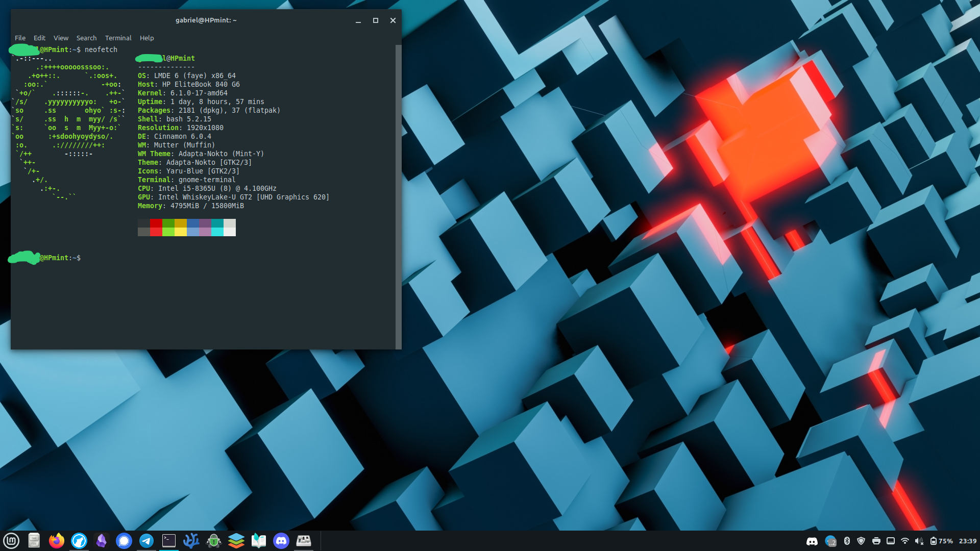The width and height of the screenshot is (980, 551).
Task: Open Discord from the taskbar launcher
Action: (x=281, y=540)
